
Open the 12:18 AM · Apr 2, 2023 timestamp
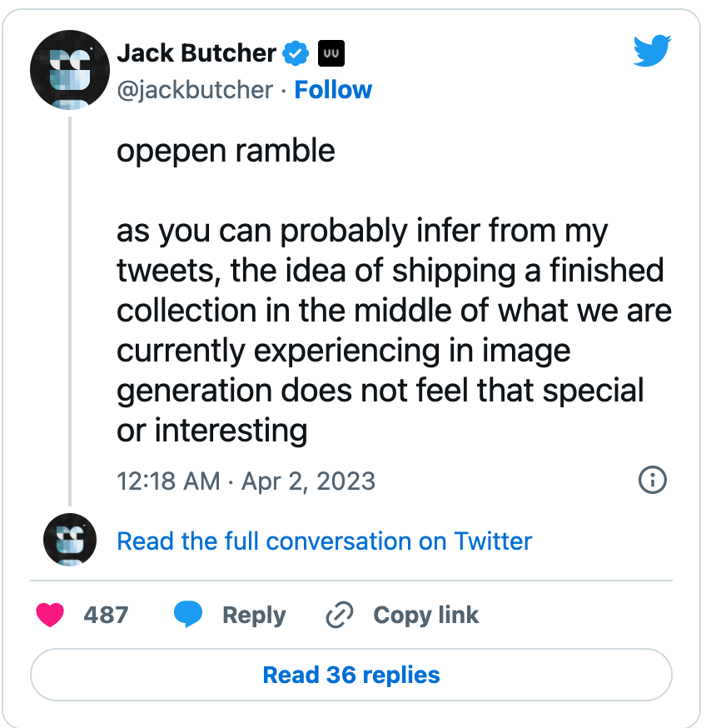246,481
